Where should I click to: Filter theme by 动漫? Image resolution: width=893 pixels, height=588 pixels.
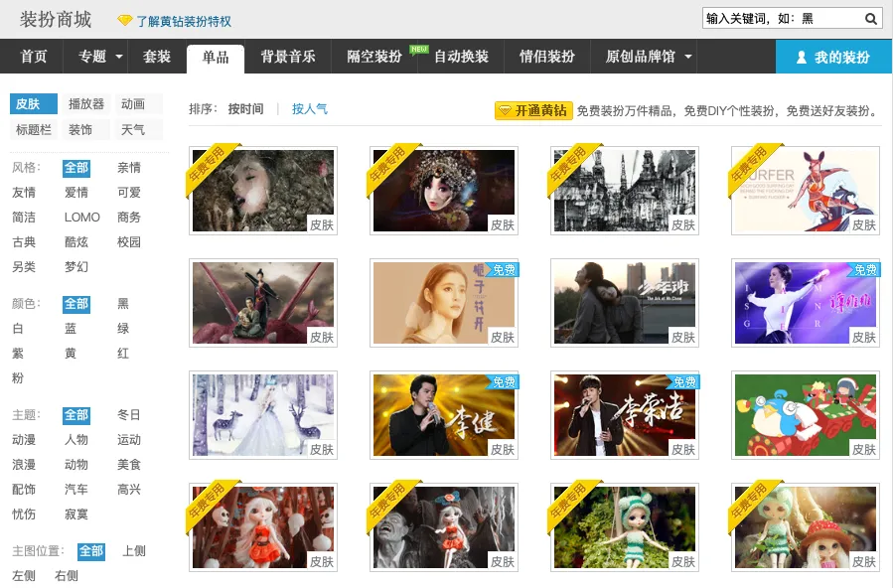pyautogui.click(x=24, y=440)
